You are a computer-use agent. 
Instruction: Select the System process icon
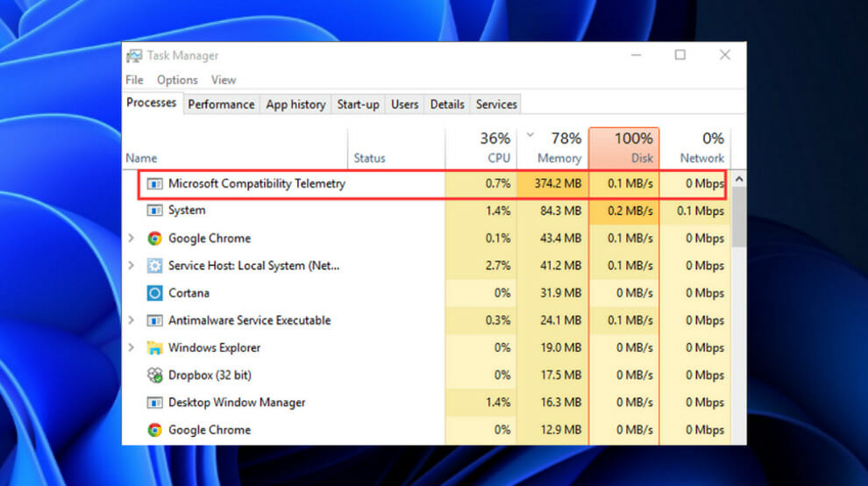(154, 211)
